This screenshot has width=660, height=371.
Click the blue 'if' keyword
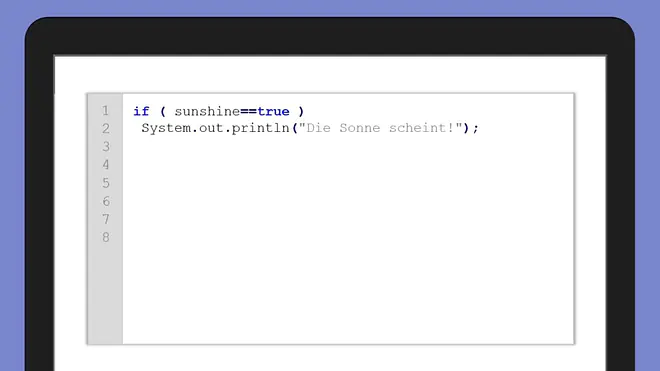click(x=141, y=111)
